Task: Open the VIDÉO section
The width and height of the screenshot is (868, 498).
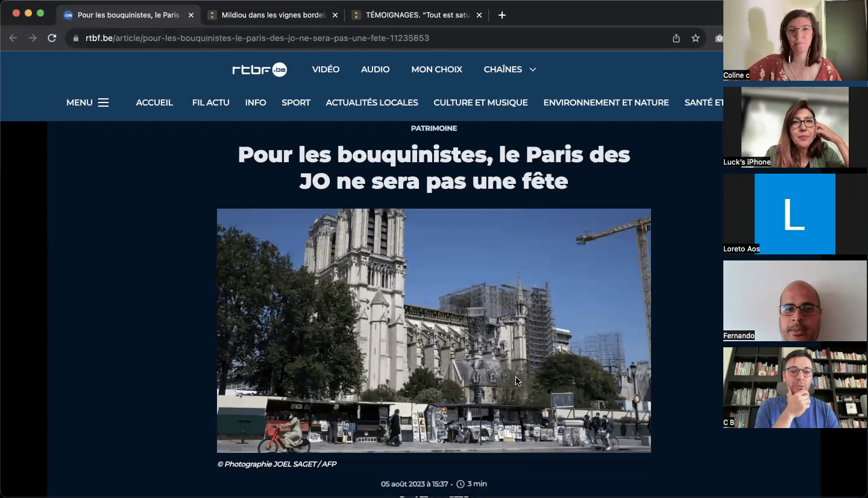Action: (326, 69)
